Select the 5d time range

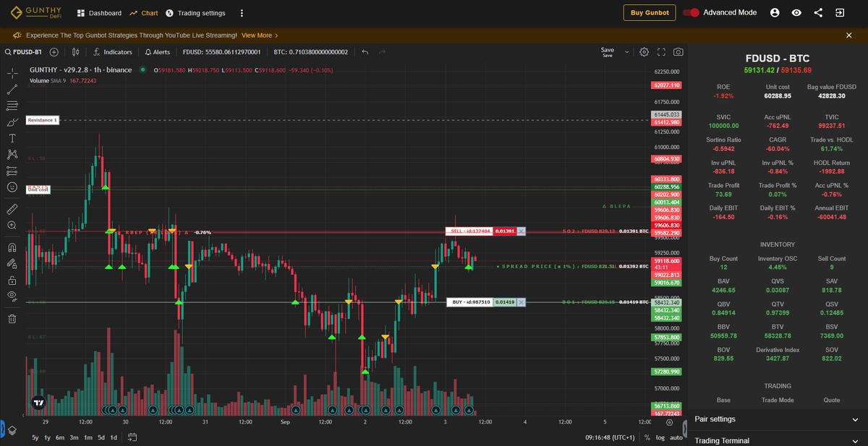(101, 437)
